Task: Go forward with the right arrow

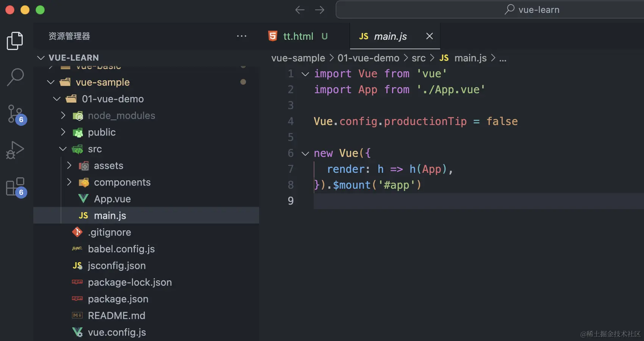Action: coord(320,10)
